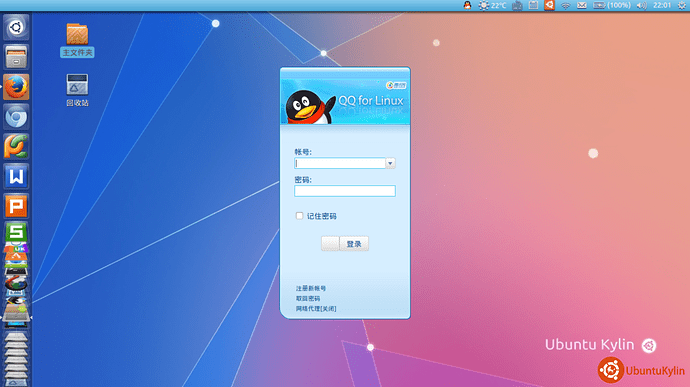Click the 登录 login button
The height and width of the screenshot is (387, 690).
pyautogui.click(x=354, y=243)
